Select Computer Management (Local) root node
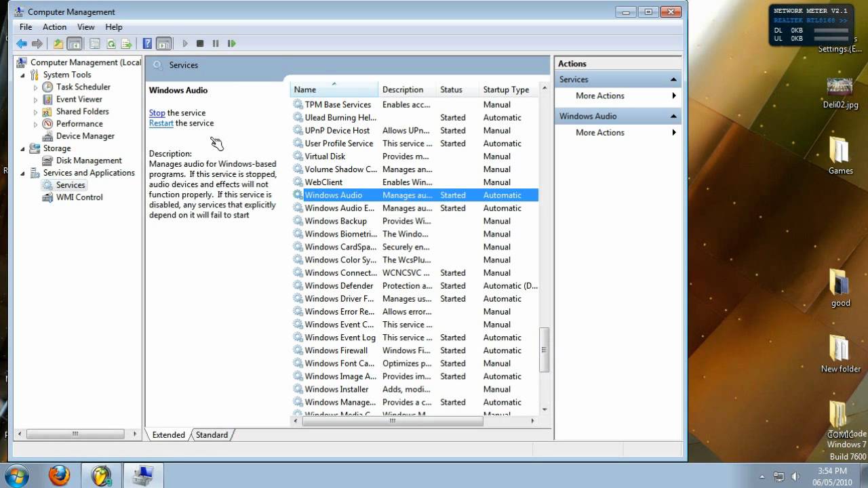868x488 pixels. coord(85,62)
